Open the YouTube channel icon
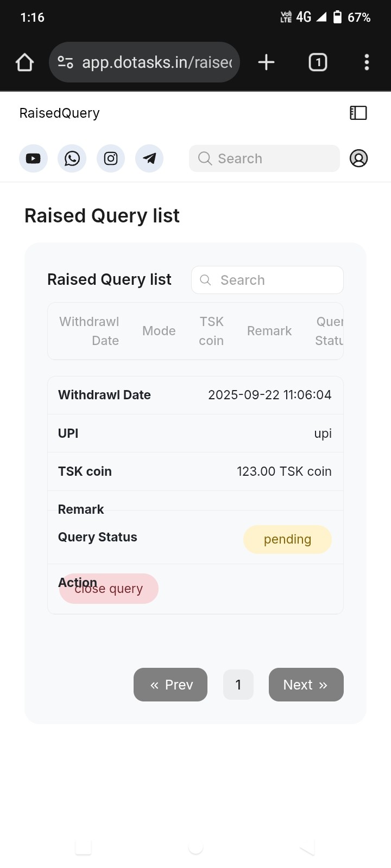This screenshot has height=868, width=391. click(33, 158)
